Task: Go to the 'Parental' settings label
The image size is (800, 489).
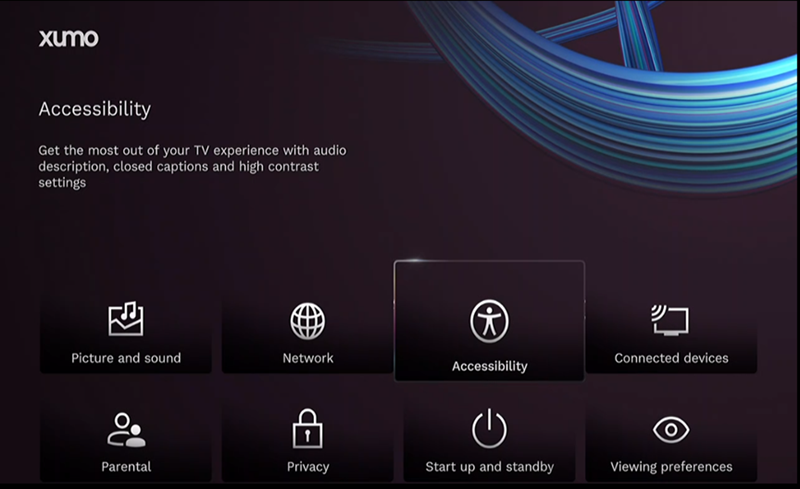Action: pos(126,467)
